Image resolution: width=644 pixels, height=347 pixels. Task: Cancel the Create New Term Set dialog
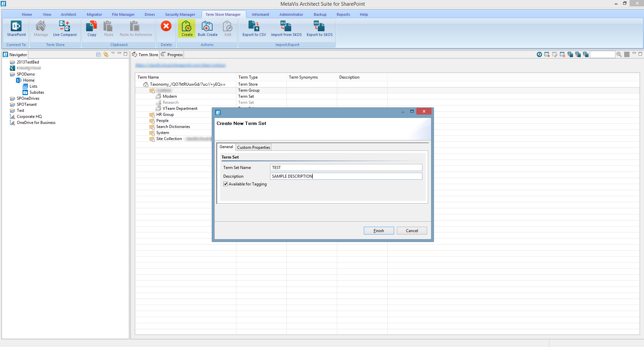(x=412, y=230)
